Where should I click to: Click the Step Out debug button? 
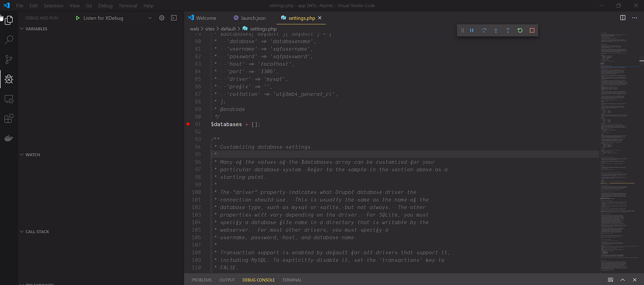coord(508,30)
